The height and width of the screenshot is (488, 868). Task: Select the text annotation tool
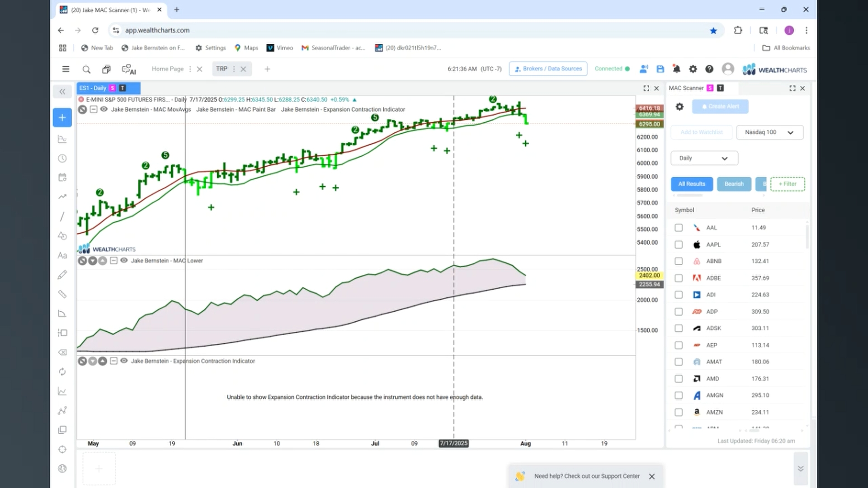(62, 255)
